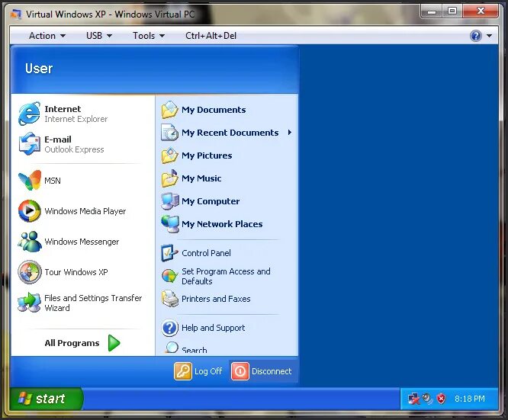Select the Outlook Express text entry
Screen dimensions: 508x420
point(74,149)
